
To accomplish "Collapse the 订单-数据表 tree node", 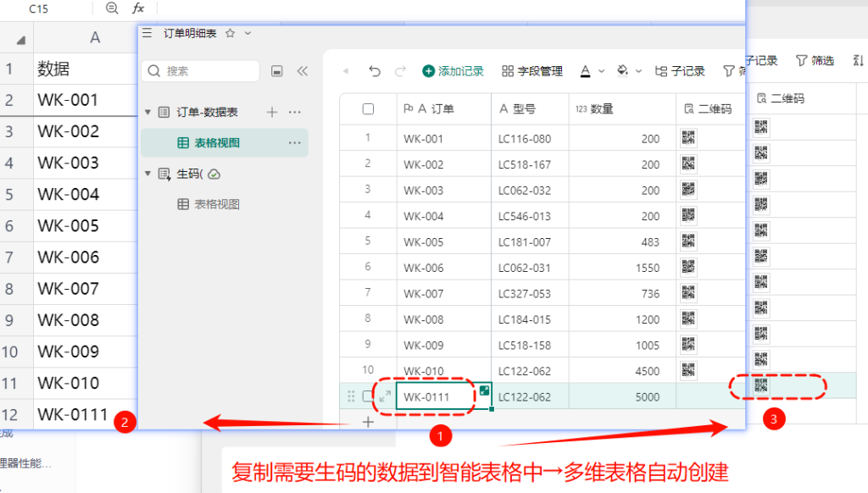I will [147, 112].
